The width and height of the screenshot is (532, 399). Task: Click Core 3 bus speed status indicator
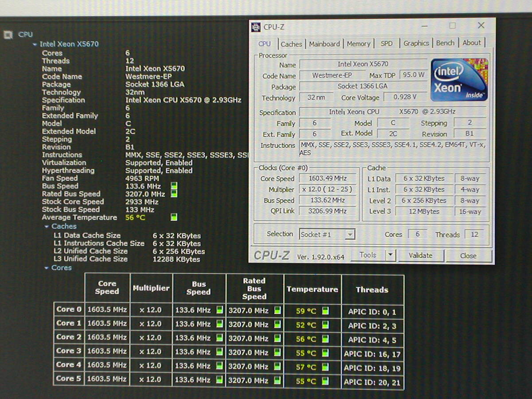coord(219,352)
